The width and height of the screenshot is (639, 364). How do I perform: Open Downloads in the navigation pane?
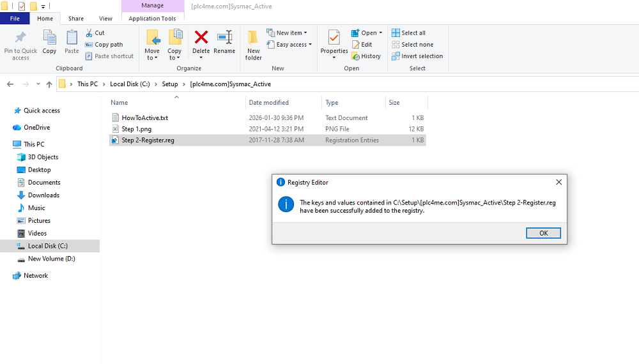(x=43, y=195)
